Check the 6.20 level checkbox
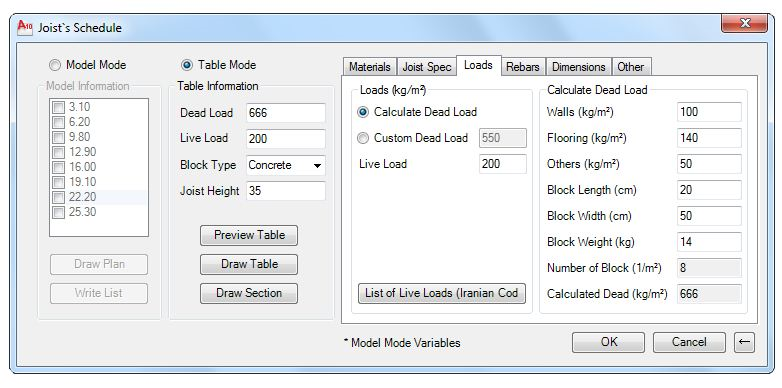Image resolution: width=782 pixels, height=388 pixels. (x=58, y=122)
